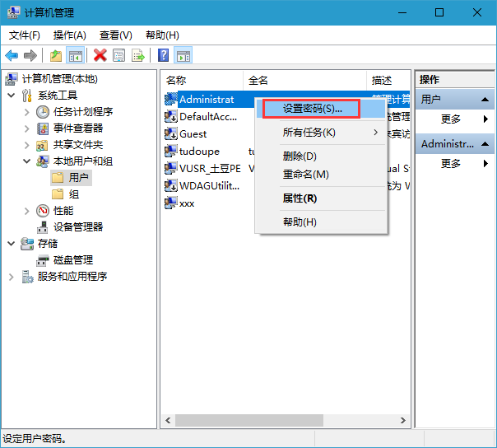Open the 操作(A) menu

pos(70,35)
